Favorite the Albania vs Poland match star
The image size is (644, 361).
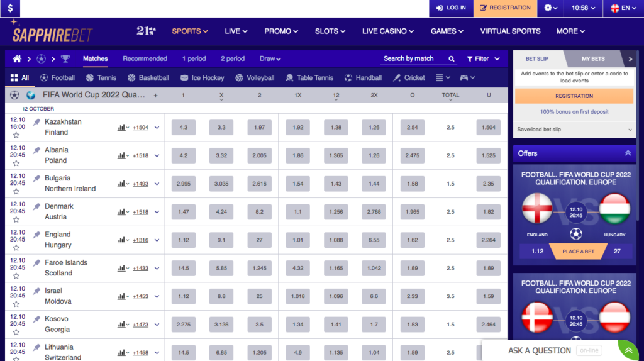pos(16,163)
